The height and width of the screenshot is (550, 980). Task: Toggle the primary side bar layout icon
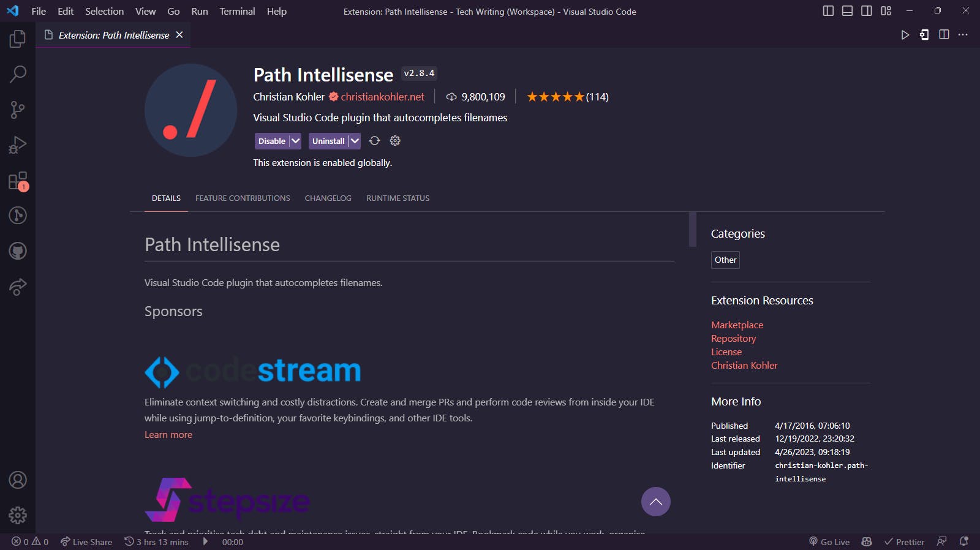(828, 11)
